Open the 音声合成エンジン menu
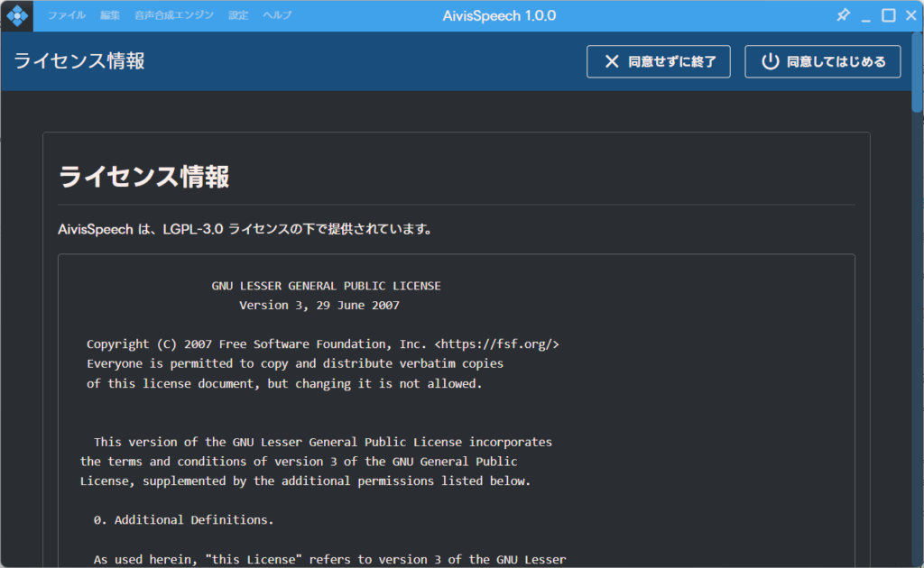The height and width of the screenshot is (568, 924). click(174, 15)
